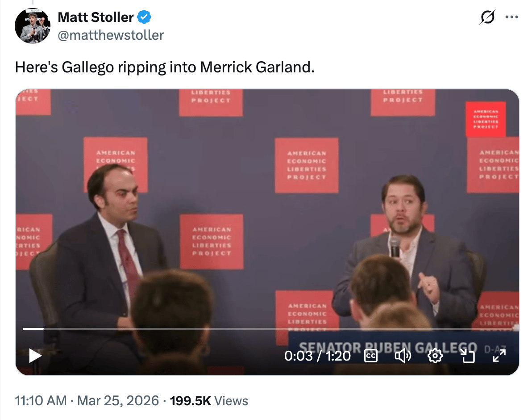The height and width of the screenshot is (420, 532).
Task: Click the tweet text about Gallego
Action: tap(165, 67)
